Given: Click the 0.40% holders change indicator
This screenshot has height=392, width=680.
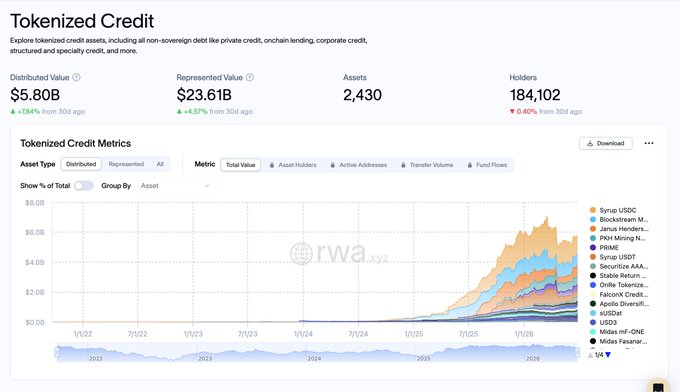Looking at the screenshot, I should (523, 111).
